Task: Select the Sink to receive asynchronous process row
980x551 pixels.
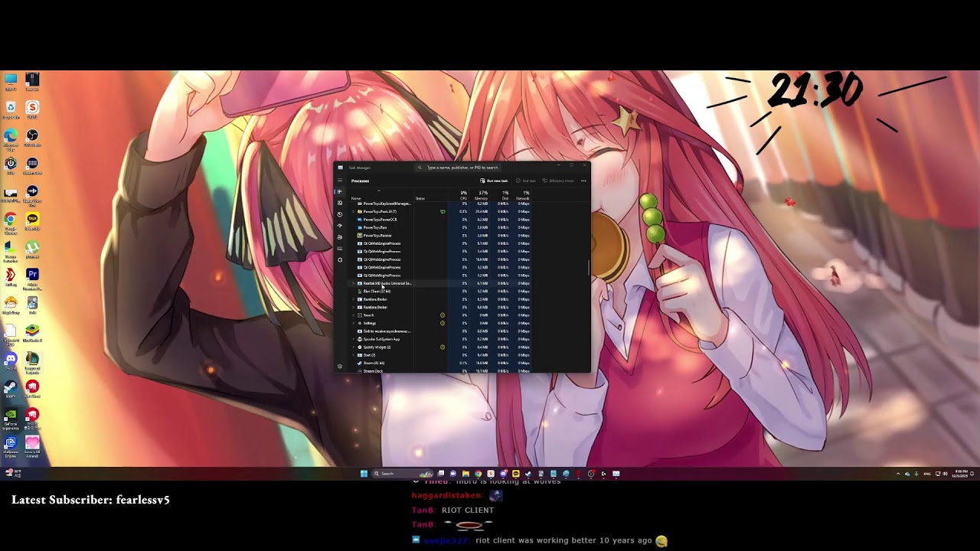Action: point(440,331)
